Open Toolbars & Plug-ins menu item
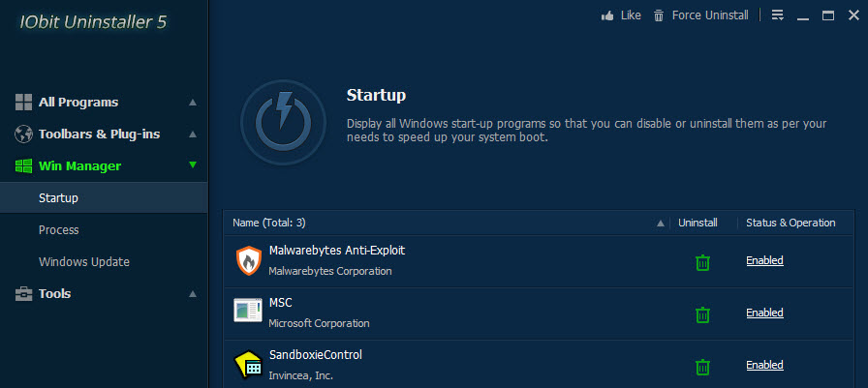 click(99, 134)
